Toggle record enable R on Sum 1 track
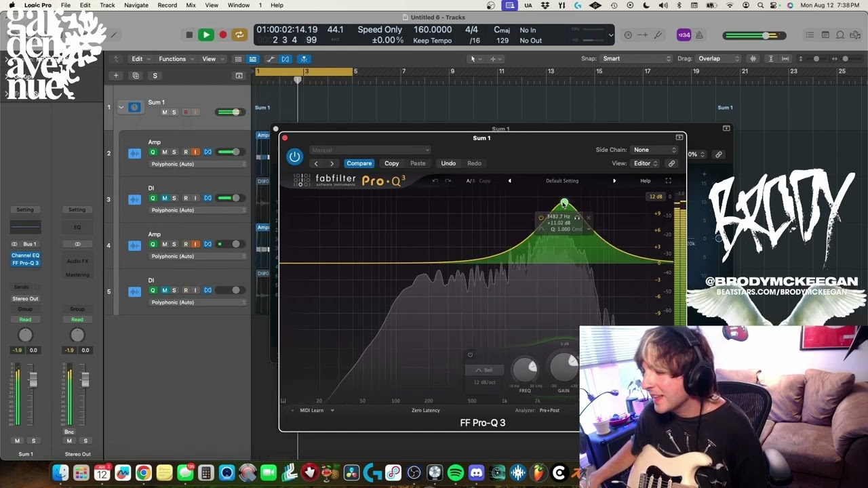This screenshot has width=868, height=488. tap(186, 113)
